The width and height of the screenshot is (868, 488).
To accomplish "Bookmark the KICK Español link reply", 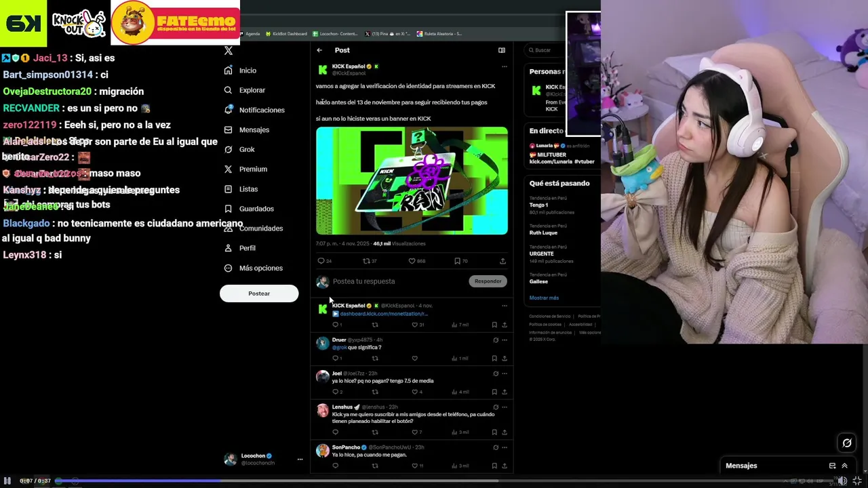I will 494,325.
